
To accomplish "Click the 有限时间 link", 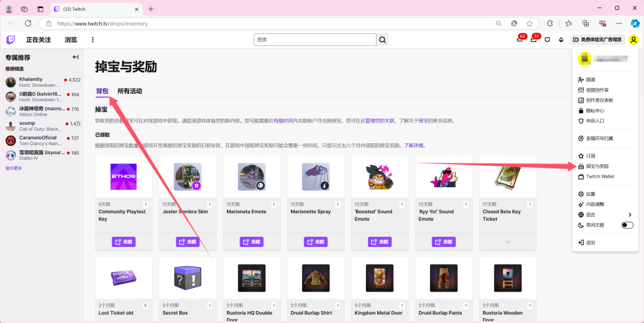I will (284, 121).
